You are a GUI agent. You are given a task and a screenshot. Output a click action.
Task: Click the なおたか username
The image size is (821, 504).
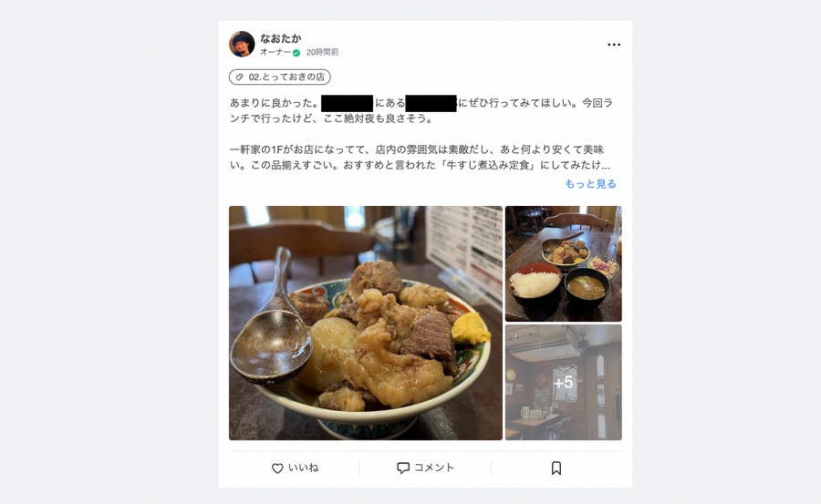pos(280,38)
